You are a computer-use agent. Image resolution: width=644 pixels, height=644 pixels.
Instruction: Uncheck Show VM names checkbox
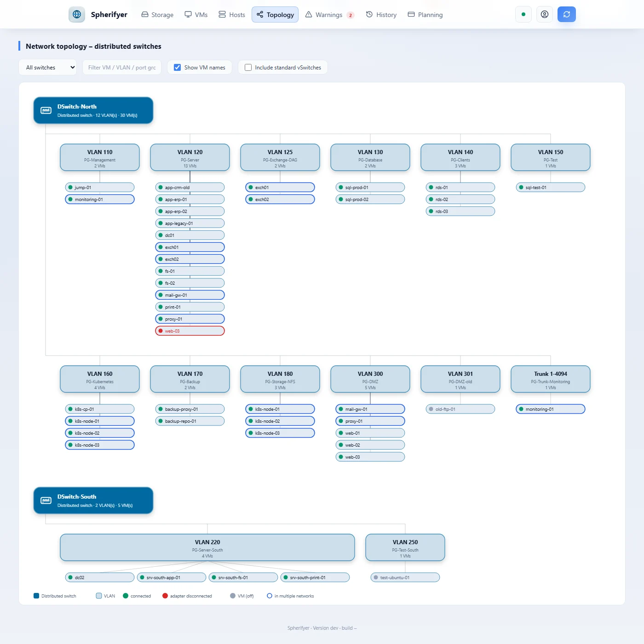tap(177, 67)
